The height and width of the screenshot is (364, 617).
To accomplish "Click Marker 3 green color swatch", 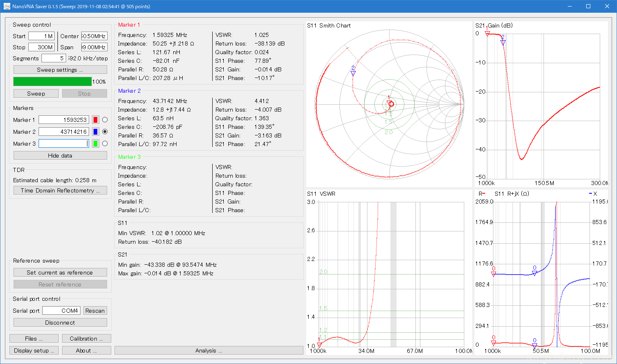I will (95, 144).
